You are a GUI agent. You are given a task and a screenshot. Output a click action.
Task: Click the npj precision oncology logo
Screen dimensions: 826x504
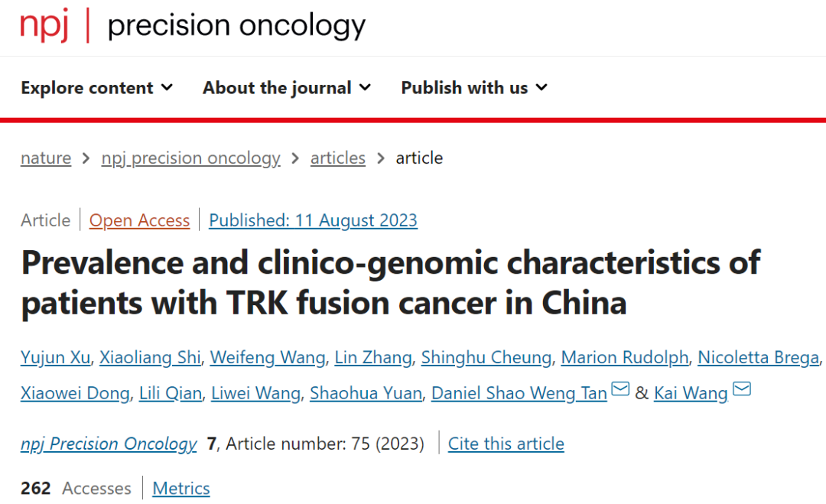193,26
